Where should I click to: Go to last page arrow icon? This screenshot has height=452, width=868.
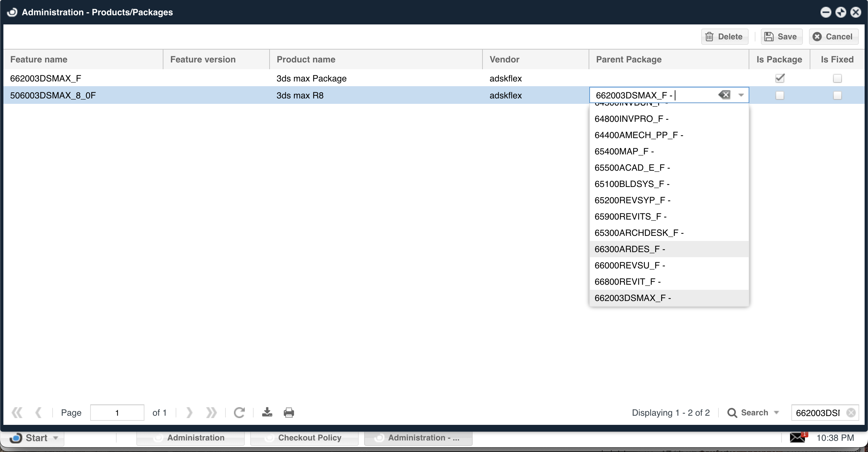[211, 413]
